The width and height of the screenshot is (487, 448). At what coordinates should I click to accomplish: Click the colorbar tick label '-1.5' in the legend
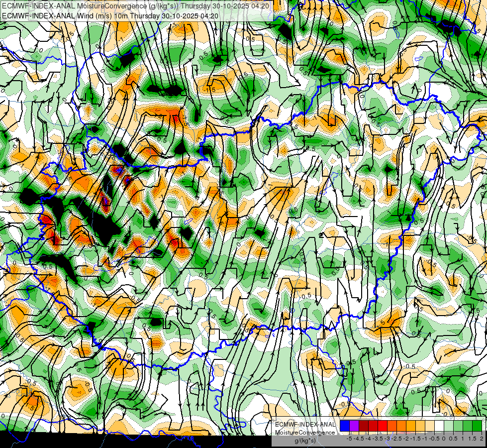tap(415, 439)
